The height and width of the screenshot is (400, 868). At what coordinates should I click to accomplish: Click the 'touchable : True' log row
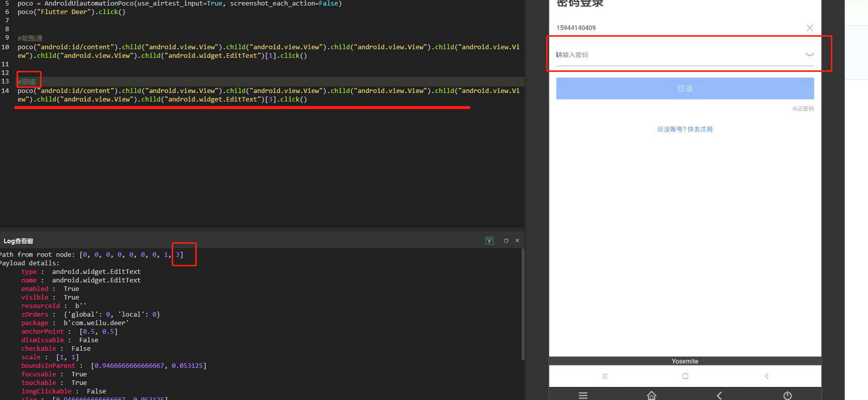tap(54, 383)
